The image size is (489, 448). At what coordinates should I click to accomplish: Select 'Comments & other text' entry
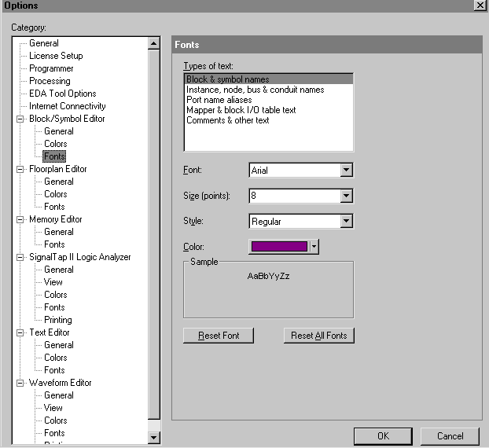pyautogui.click(x=269, y=120)
